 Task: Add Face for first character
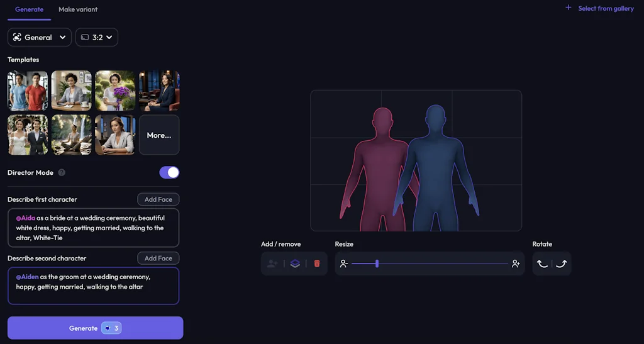click(x=158, y=199)
